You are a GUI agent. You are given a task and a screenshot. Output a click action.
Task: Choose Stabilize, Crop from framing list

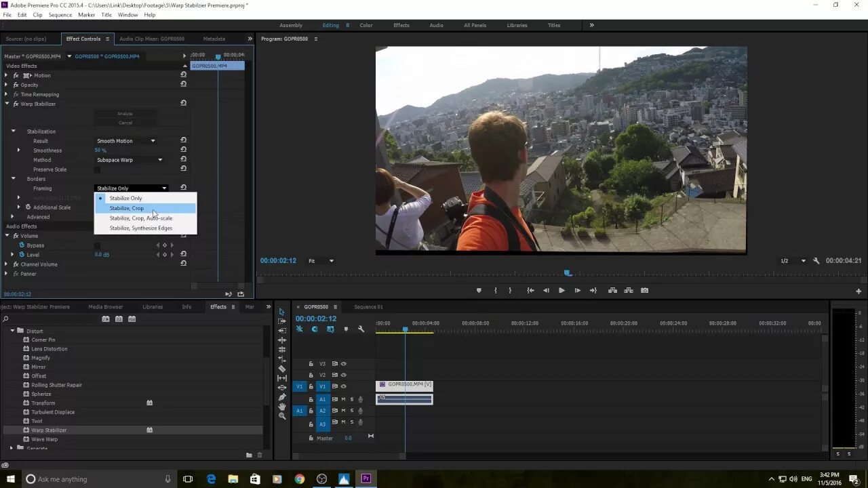click(146, 208)
